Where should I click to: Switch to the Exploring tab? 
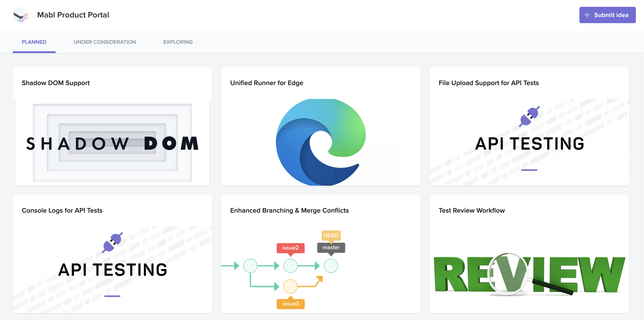pos(178,42)
